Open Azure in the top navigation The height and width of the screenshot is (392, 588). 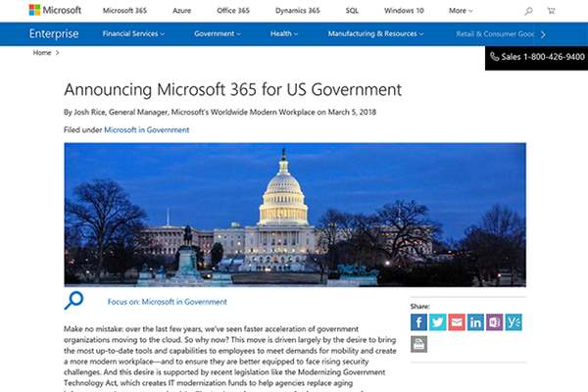[182, 11]
